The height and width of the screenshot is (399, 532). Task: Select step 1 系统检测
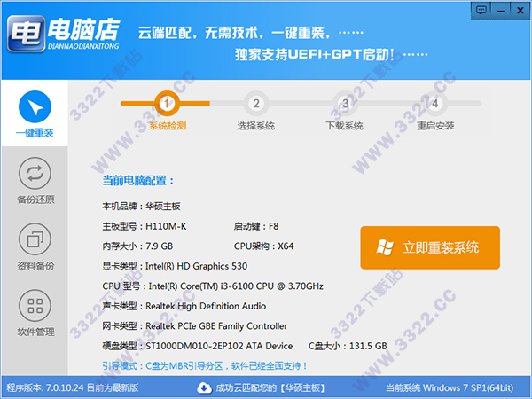click(x=167, y=103)
